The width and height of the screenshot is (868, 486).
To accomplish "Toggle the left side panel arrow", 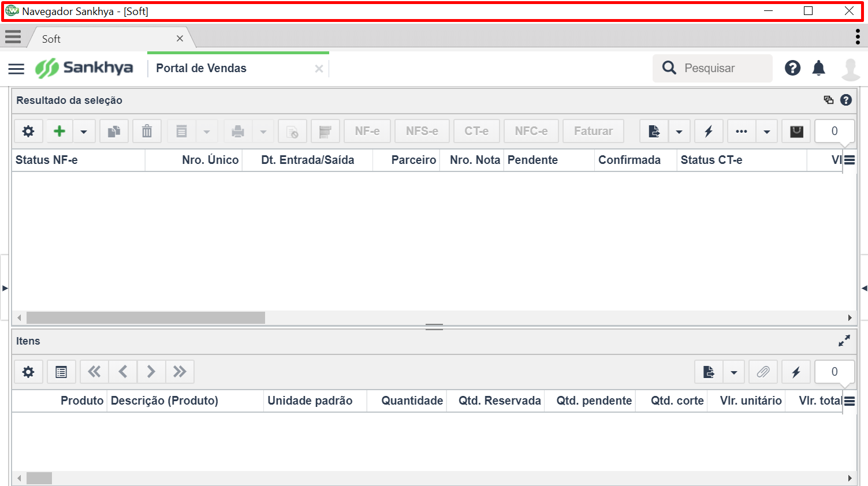I will pos(5,287).
